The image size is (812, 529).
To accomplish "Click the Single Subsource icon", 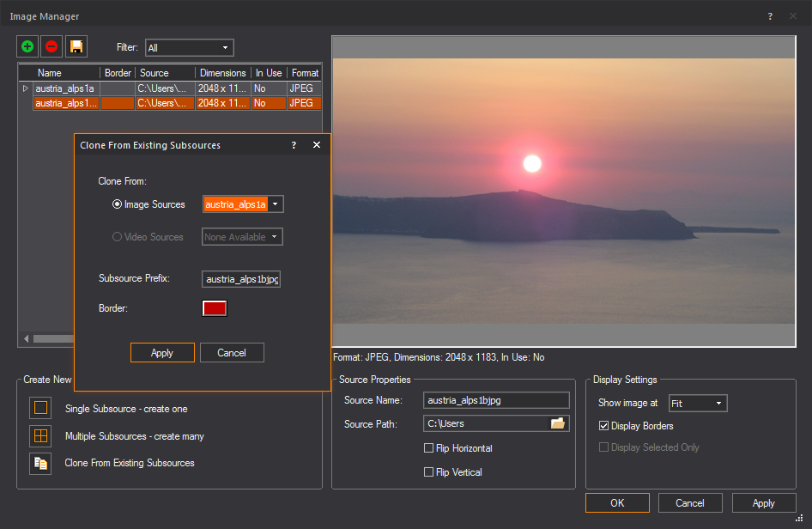I will click(40, 408).
